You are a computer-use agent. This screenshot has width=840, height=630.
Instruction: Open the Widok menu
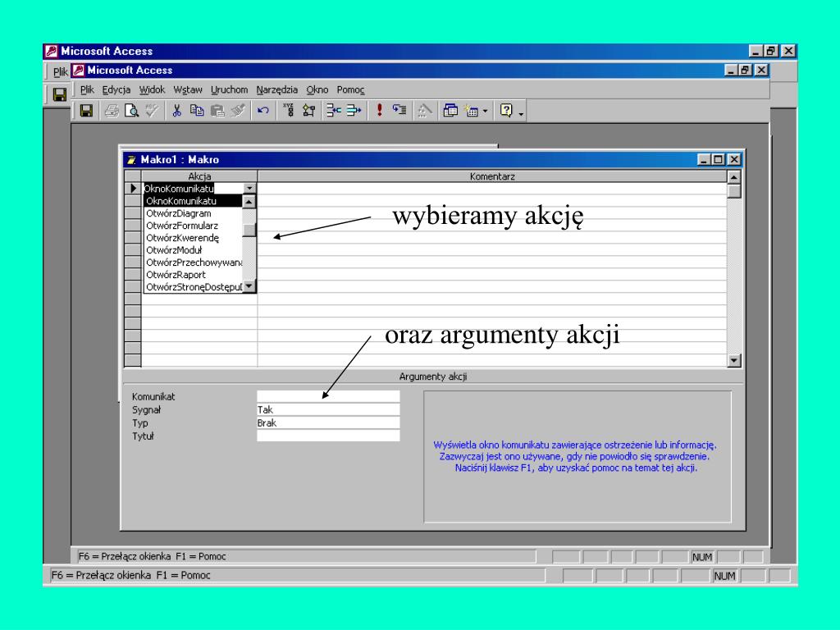(x=152, y=89)
